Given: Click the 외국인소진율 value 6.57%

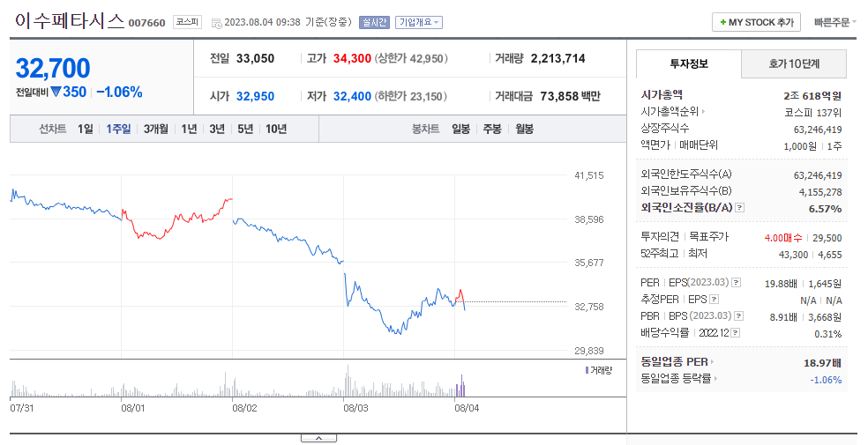Looking at the screenshot, I should (826, 209).
